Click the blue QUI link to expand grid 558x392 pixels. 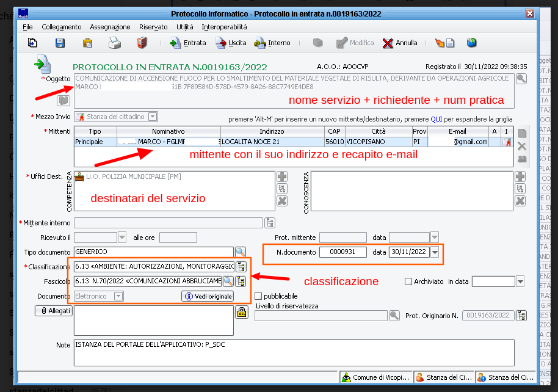(436, 119)
